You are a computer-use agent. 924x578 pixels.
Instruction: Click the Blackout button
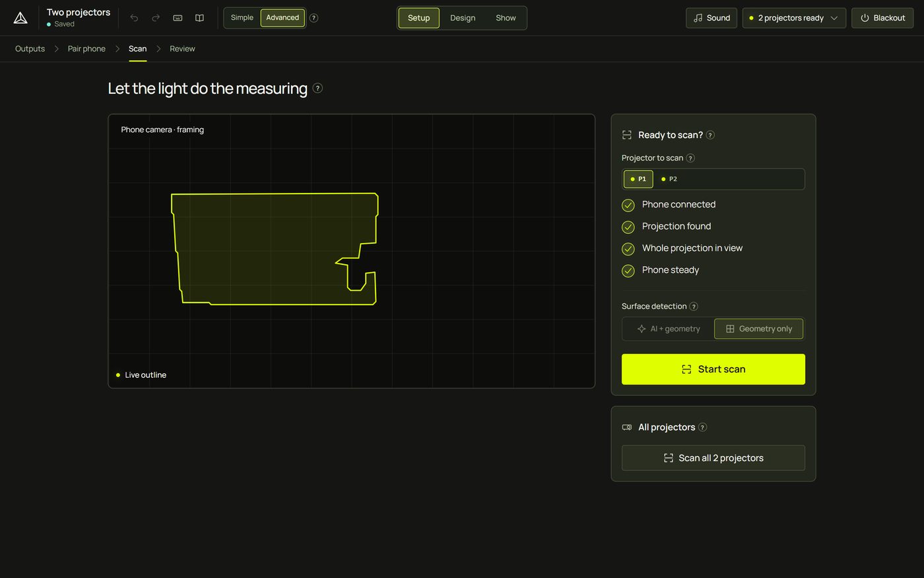coord(882,18)
